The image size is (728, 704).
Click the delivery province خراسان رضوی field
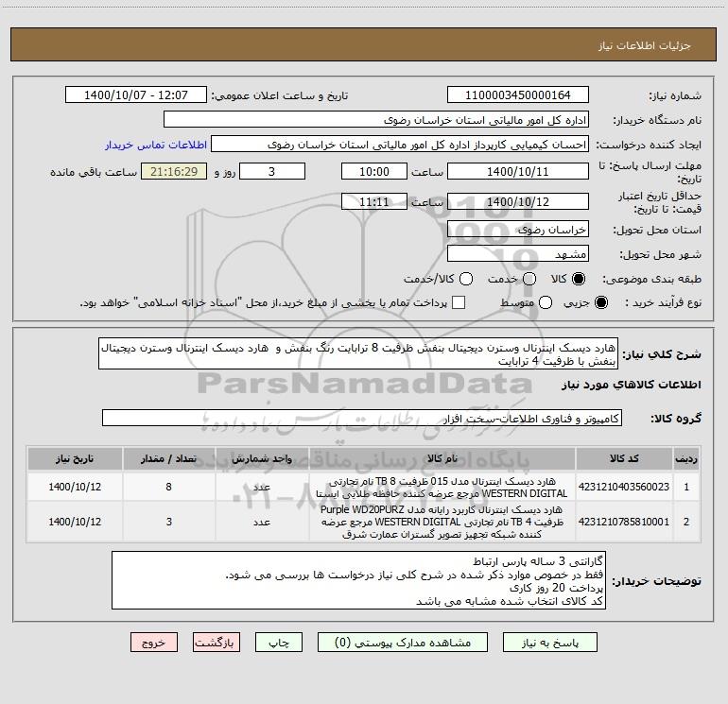pyautogui.click(x=518, y=229)
